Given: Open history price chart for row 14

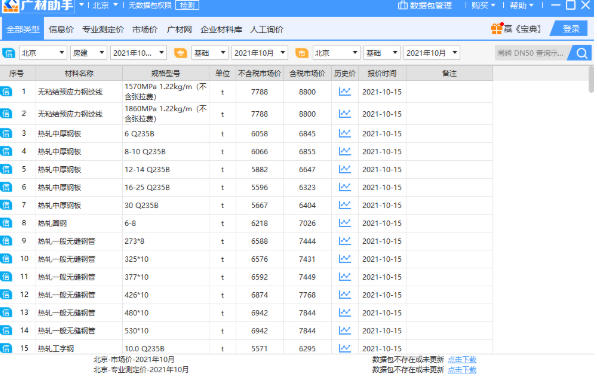Looking at the screenshot, I should [345, 330].
